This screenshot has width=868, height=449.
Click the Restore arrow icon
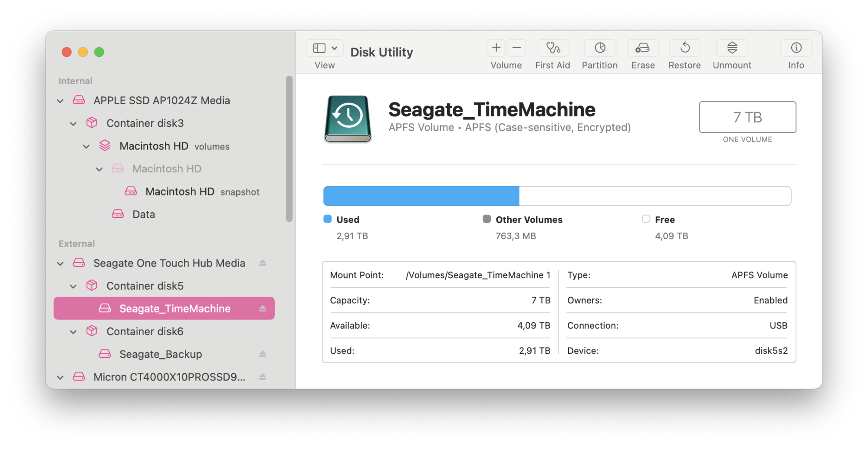pyautogui.click(x=685, y=48)
